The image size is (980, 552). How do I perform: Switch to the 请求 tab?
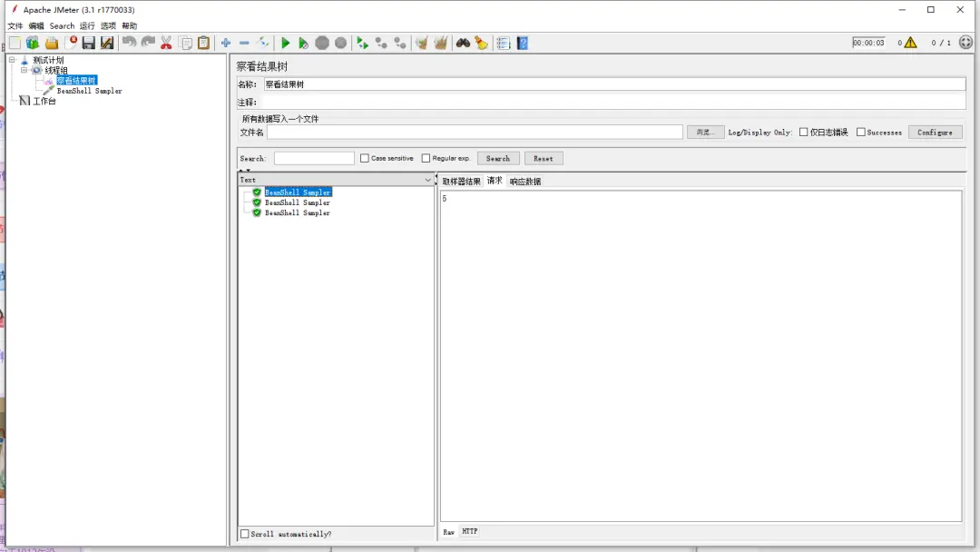[x=495, y=181]
